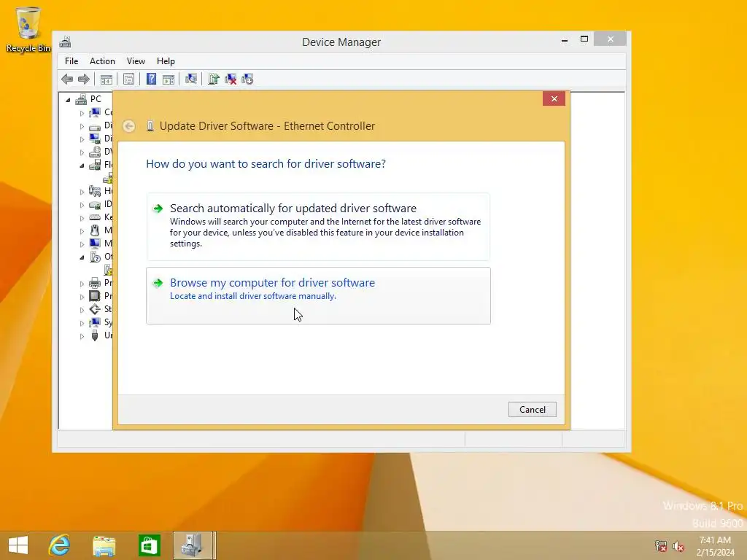747x560 pixels.
Task: Open File Explorer from the taskbar
Action: click(x=104, y=545)
